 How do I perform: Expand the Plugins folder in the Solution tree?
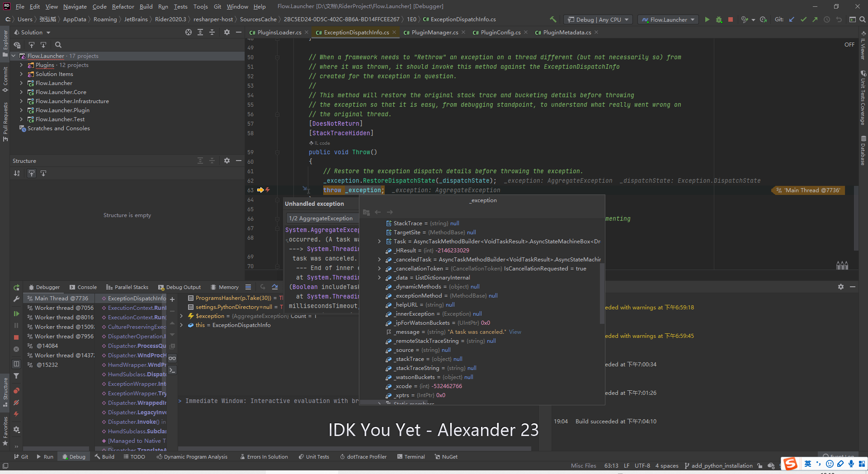(x=21, y=65)
